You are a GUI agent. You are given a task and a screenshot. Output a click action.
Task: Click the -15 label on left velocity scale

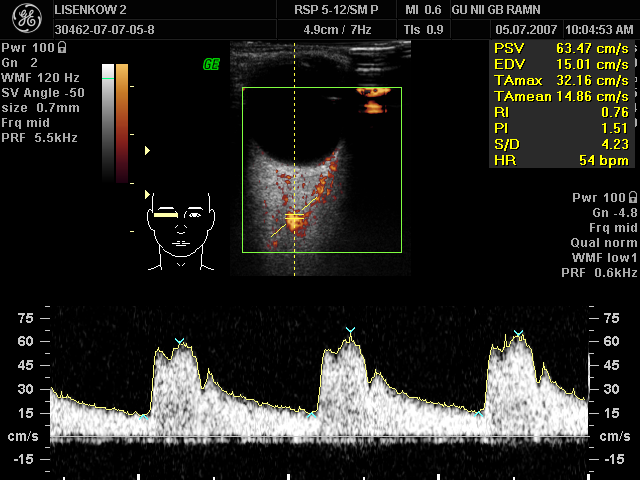point(23,460)
